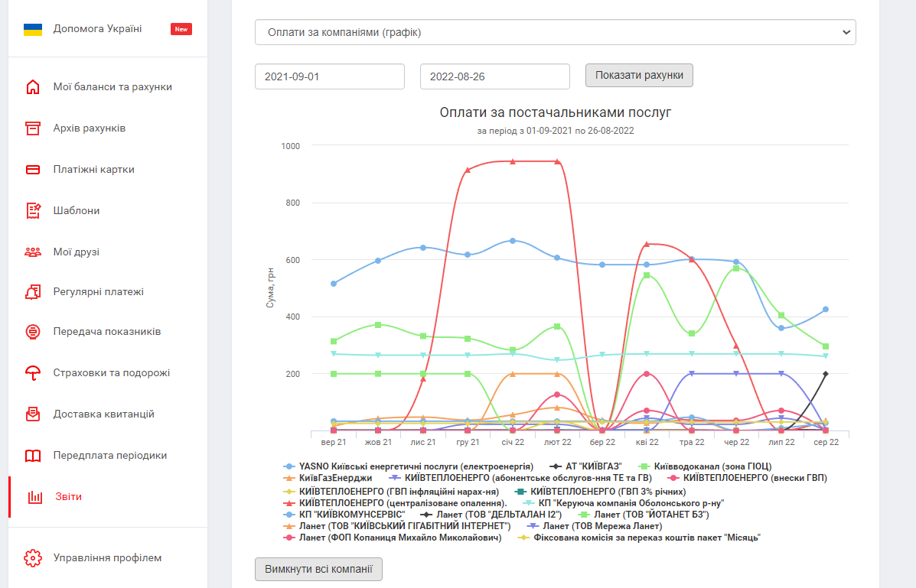Screen dimensions: 916x588
Task: Toggle Київводоканал (зона ГІОЦ) series
Action: (705, 466)
